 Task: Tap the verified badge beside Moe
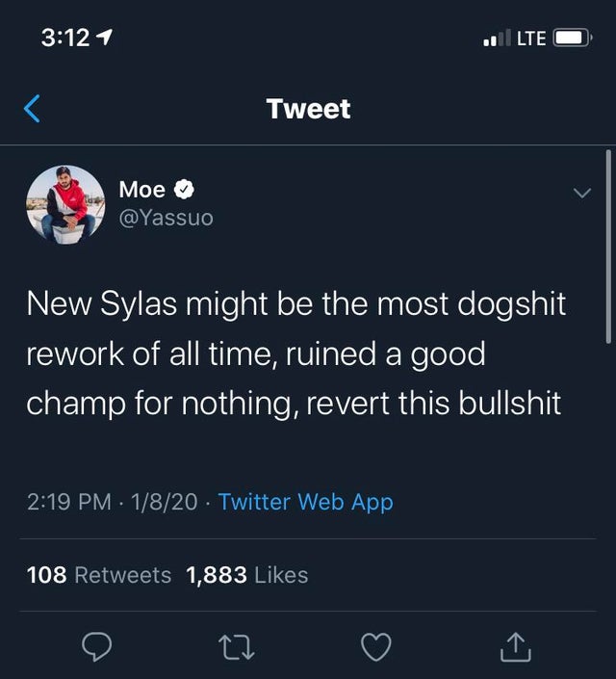186,190
